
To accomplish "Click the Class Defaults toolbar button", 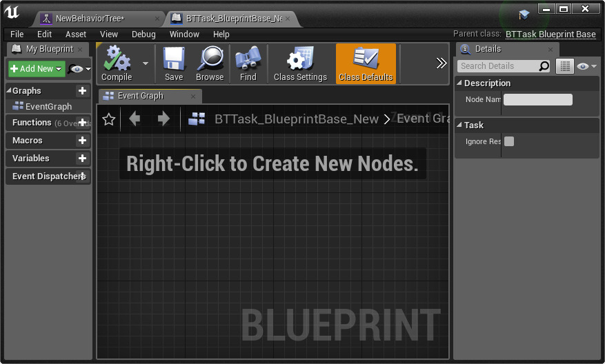I will click(366, 63).
